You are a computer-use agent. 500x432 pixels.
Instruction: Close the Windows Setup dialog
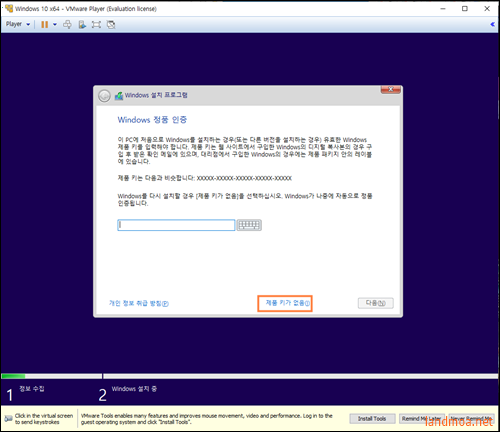coord(390,89)
